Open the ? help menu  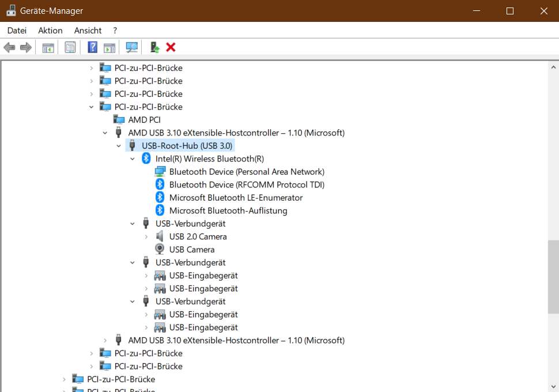115,31
